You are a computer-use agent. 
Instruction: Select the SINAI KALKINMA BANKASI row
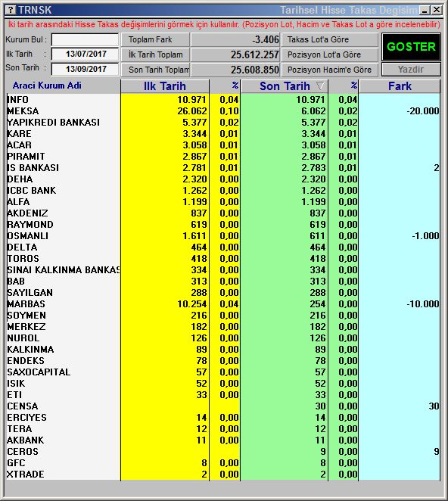223,270
